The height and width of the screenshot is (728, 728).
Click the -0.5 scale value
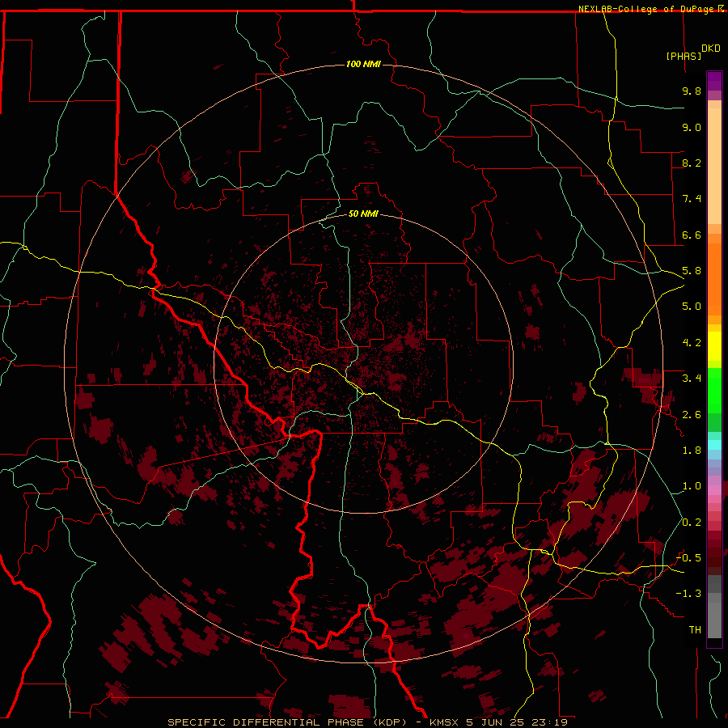688,558
